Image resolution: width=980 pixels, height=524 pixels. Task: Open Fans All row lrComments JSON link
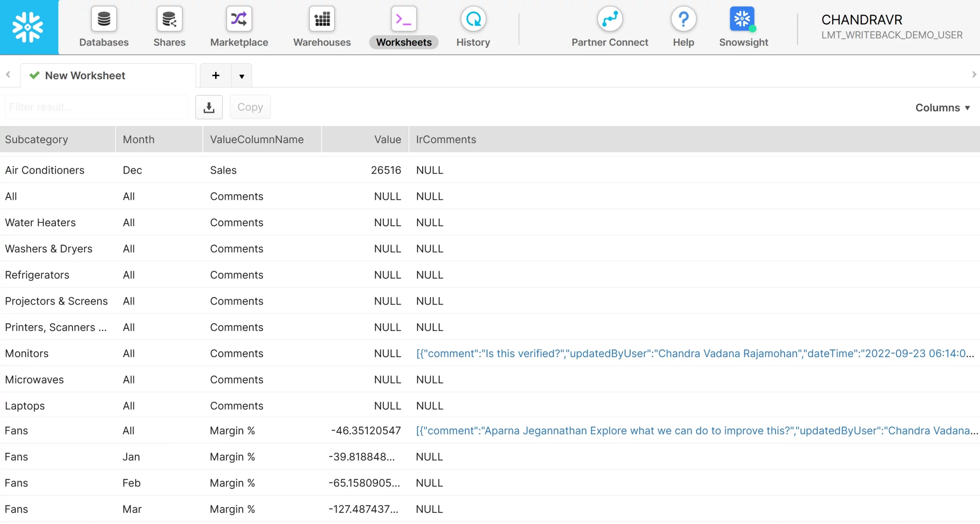click(x=697, y=431)
